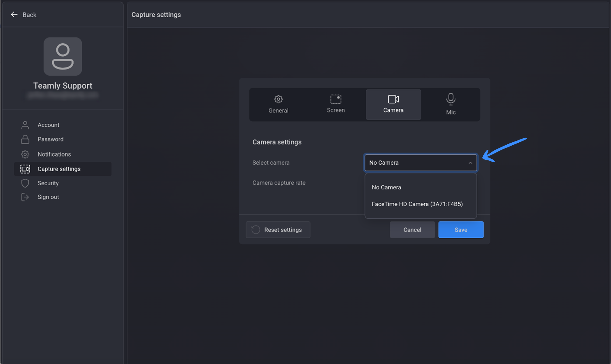Image resolution: width=611 pixels, height=364 pixels.
Task: Click the Capture settings page title
Action: point(156,15)
